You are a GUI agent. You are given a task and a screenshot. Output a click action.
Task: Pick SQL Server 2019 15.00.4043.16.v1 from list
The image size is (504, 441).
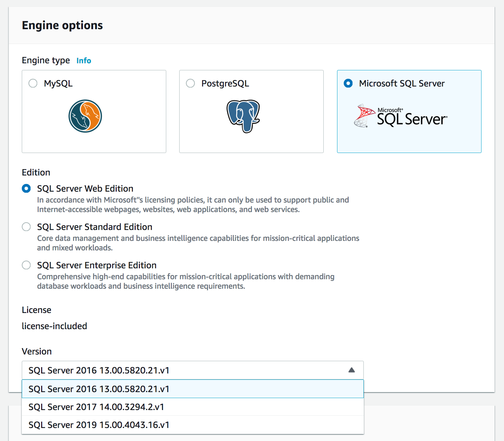point(99,425)
